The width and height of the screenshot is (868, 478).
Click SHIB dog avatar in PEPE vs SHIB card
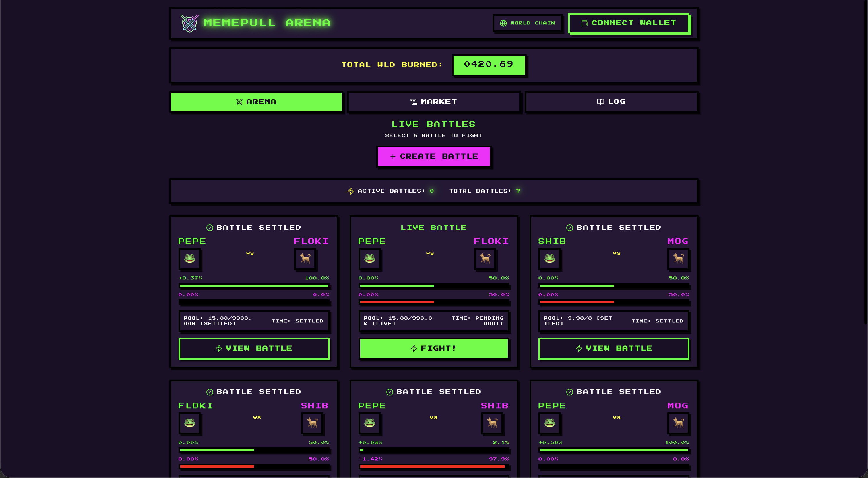click(492, 423)
